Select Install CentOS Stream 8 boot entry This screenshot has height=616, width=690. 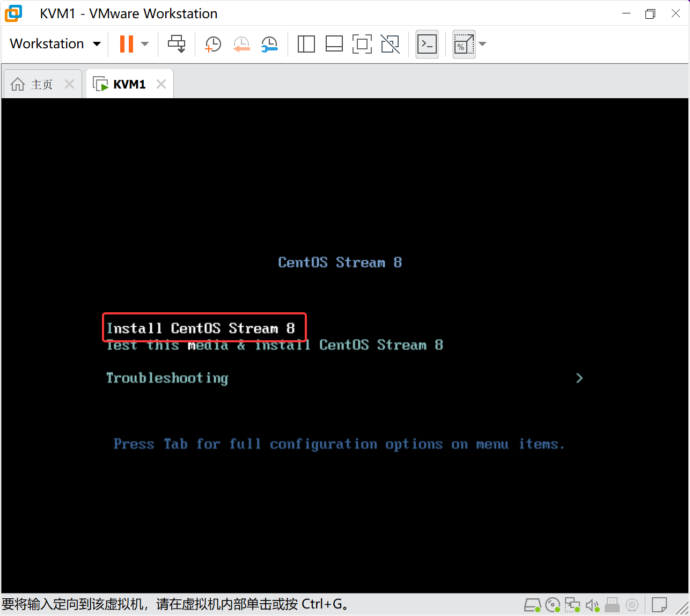coord(201,328)
